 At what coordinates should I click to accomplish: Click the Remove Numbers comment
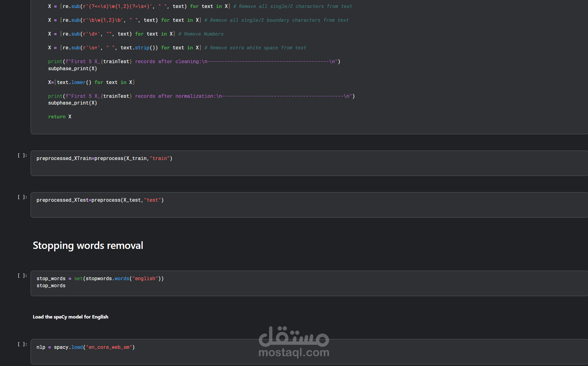tap(201, 34)
